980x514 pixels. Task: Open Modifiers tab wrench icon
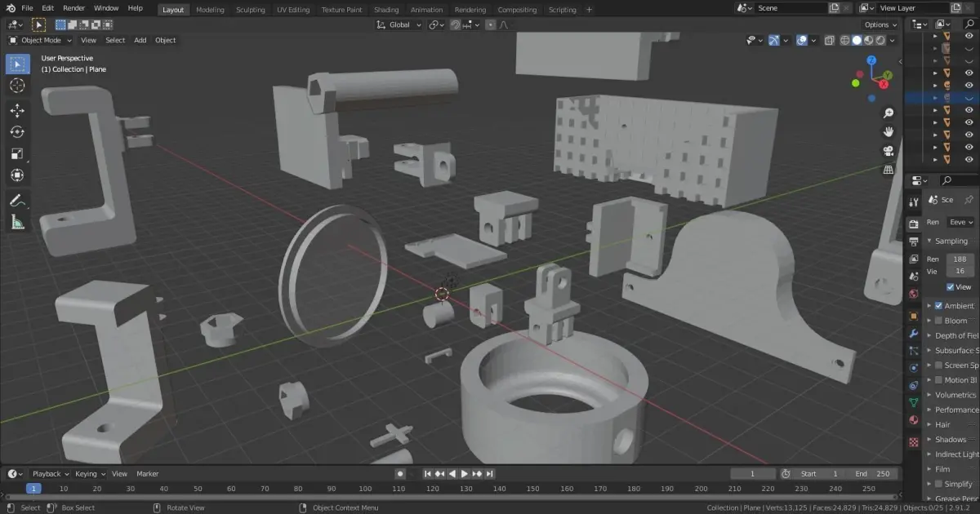point(914,334)
